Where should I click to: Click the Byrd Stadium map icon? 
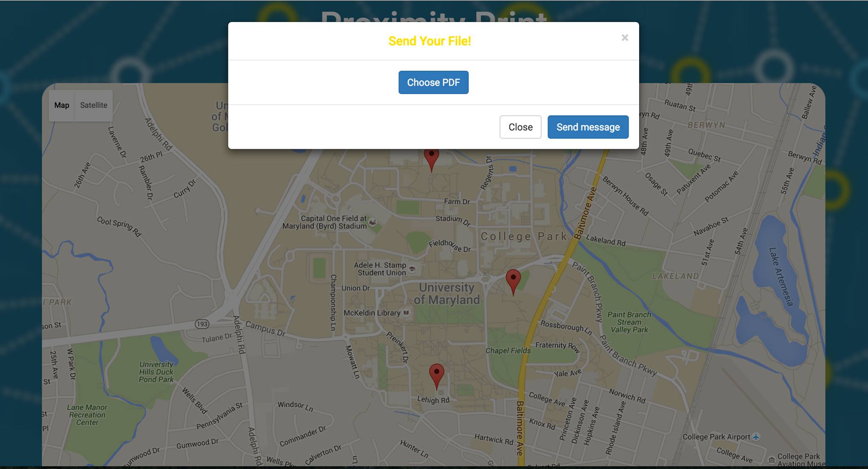373,222
